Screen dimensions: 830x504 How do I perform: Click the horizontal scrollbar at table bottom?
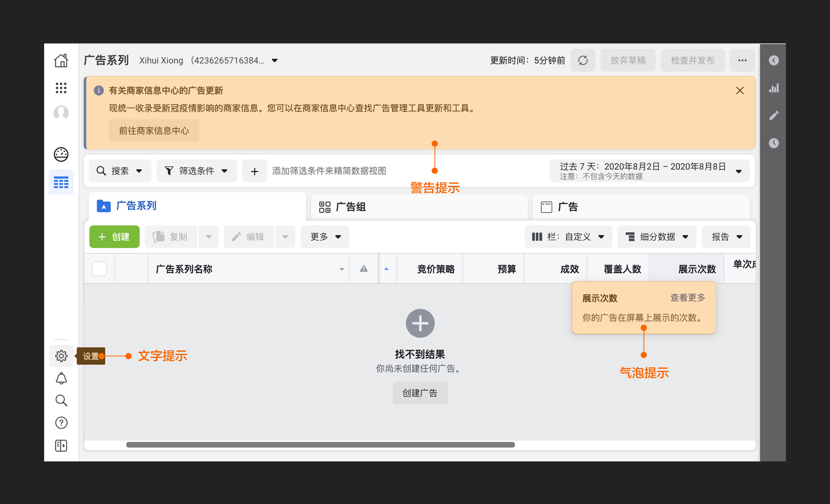[320, 444]
